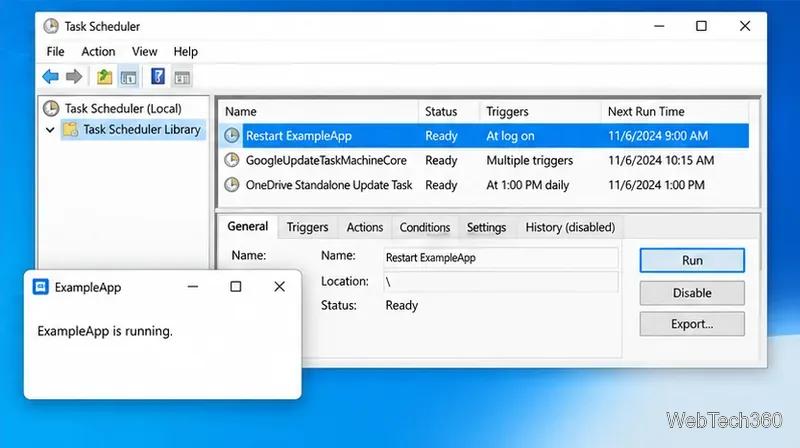Click the Name field containing Restart ExampleApp

click(501, 258)
